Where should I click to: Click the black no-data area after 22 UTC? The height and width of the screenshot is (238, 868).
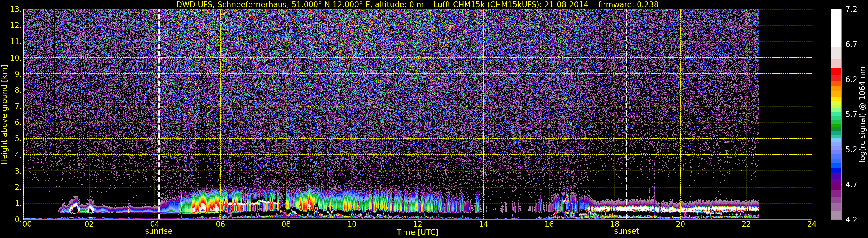pyautogui.click(x=785, y=114)
